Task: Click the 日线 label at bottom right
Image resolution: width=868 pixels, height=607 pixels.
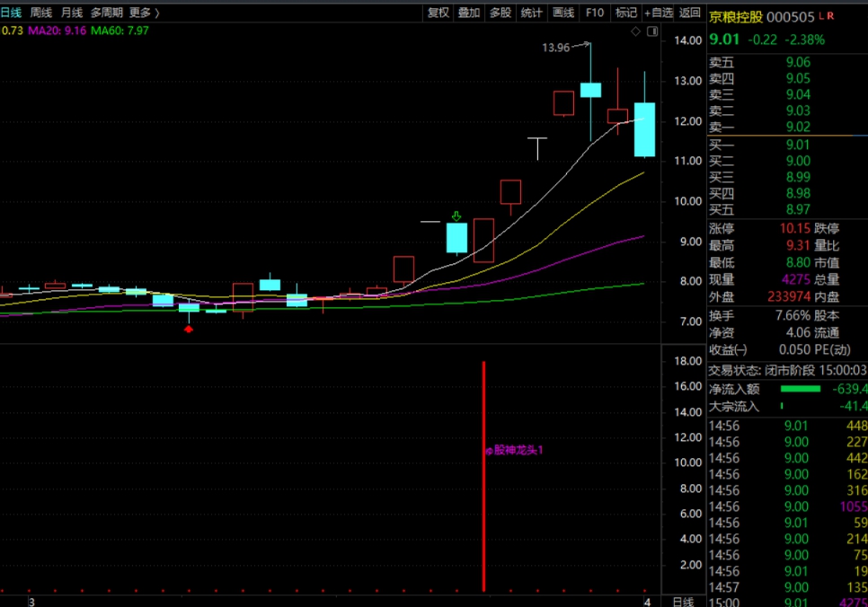Action: 683,602
